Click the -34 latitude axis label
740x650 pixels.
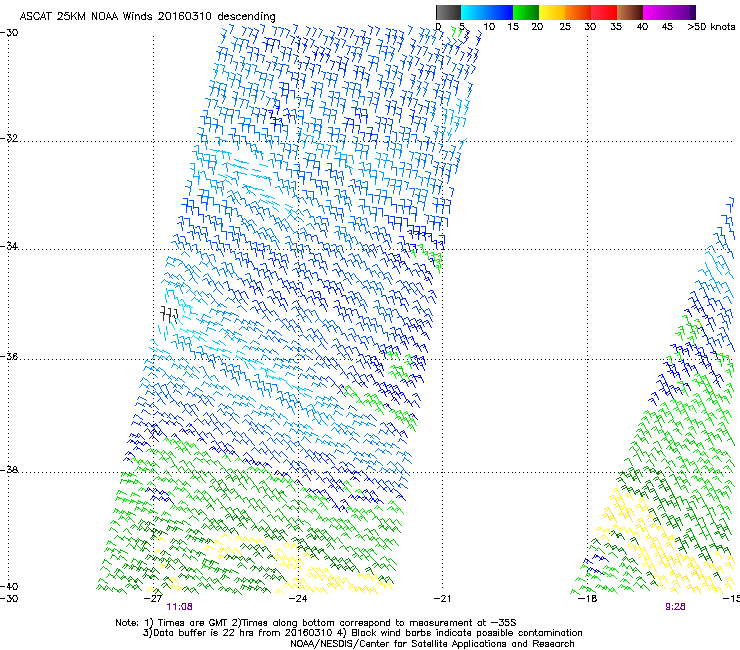tap(9, 246)
